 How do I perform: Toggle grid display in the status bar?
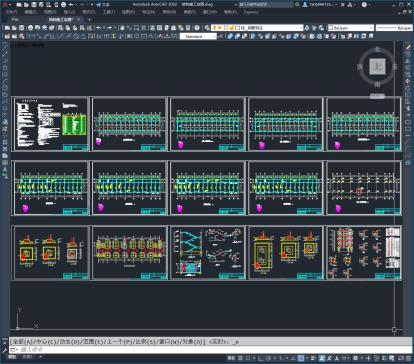pyautogui.click(x=240, y=358)
